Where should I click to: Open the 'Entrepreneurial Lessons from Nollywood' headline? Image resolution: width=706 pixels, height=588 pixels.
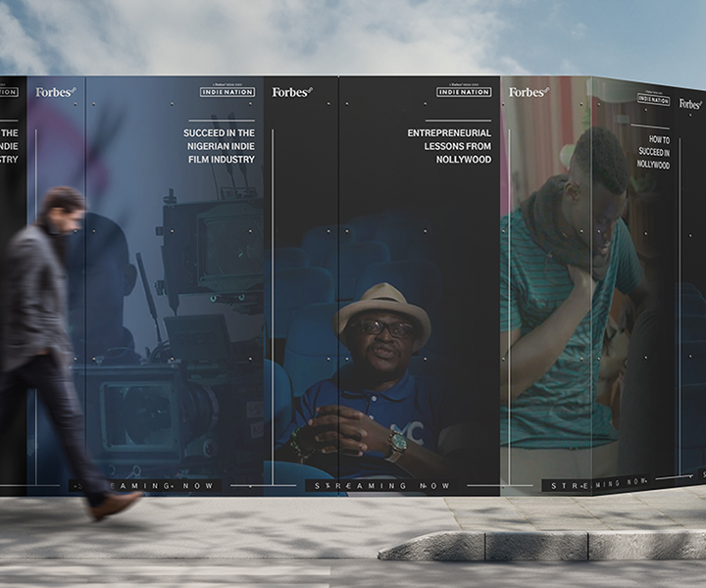[x=449, y=146]
